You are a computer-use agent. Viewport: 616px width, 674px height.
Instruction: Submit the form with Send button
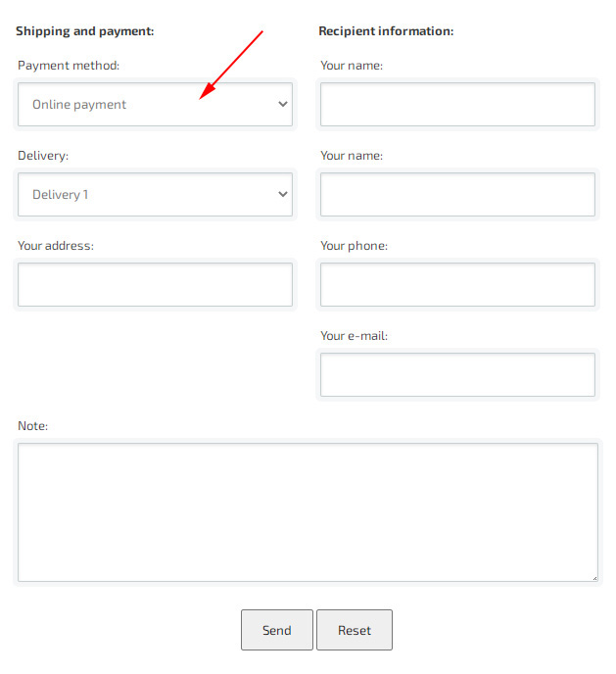tap(276, 630)
